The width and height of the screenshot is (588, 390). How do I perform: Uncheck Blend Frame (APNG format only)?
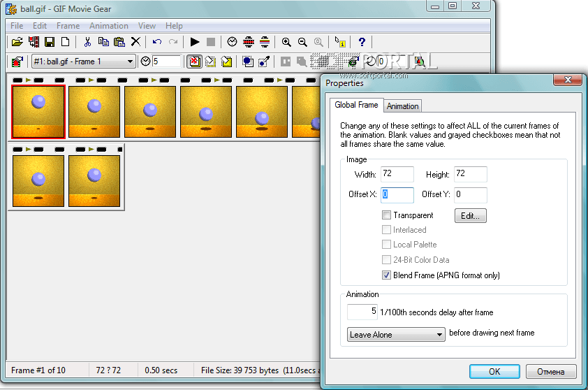tap(386, 275)
